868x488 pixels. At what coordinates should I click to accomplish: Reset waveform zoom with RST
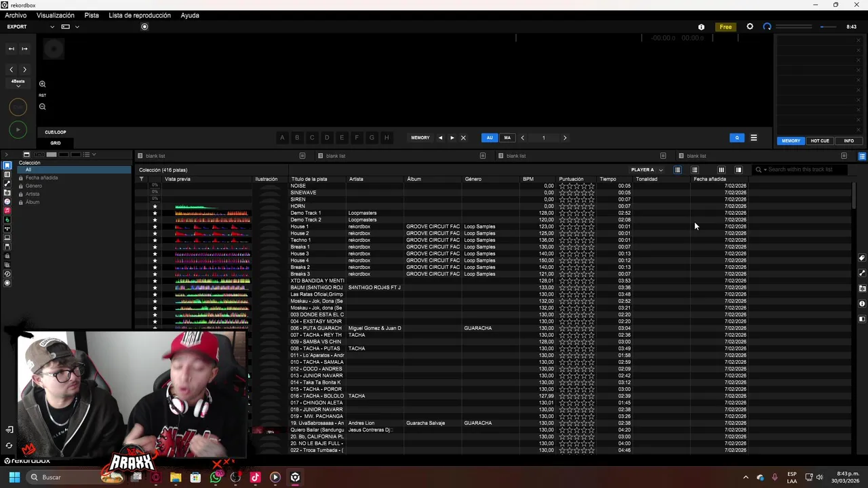tap(42, 96)
